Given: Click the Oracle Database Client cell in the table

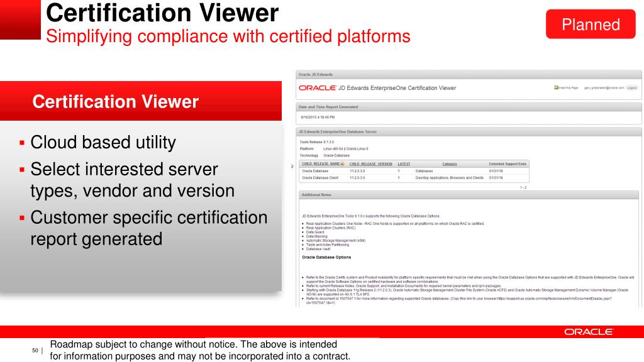Looking at the screenshot, I should point(320,178).
